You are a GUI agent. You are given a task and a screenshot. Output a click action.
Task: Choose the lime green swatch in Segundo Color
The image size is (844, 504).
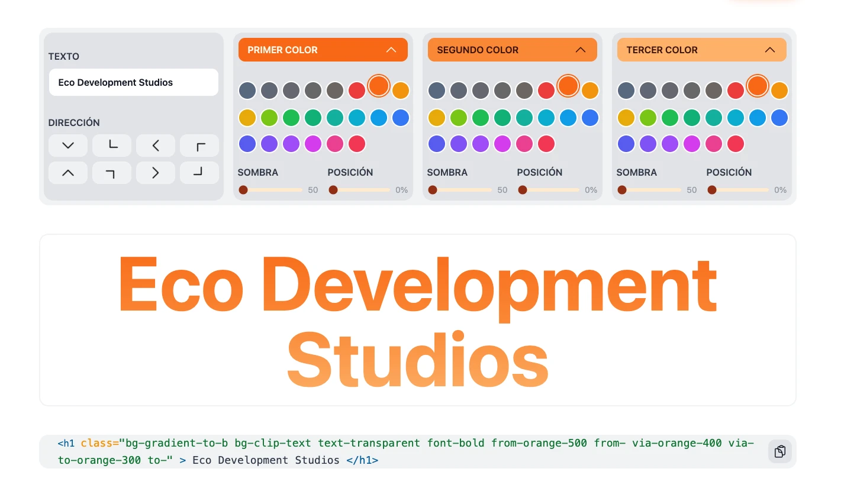(x=459, y=118)
